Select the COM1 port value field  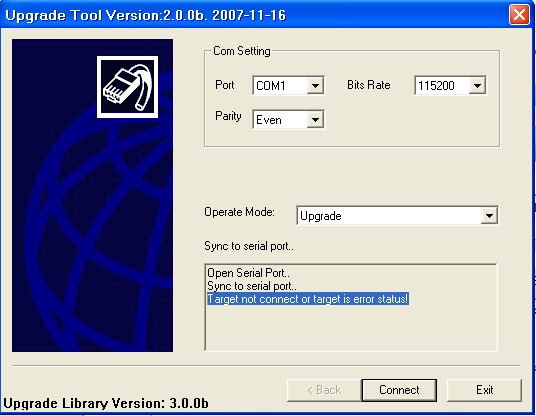(280, 85)
